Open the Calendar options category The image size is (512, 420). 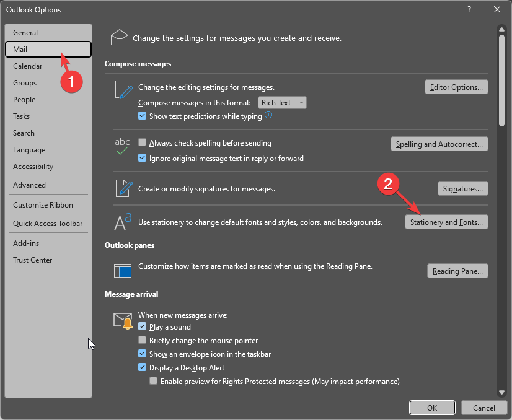[x=48, y=66]
